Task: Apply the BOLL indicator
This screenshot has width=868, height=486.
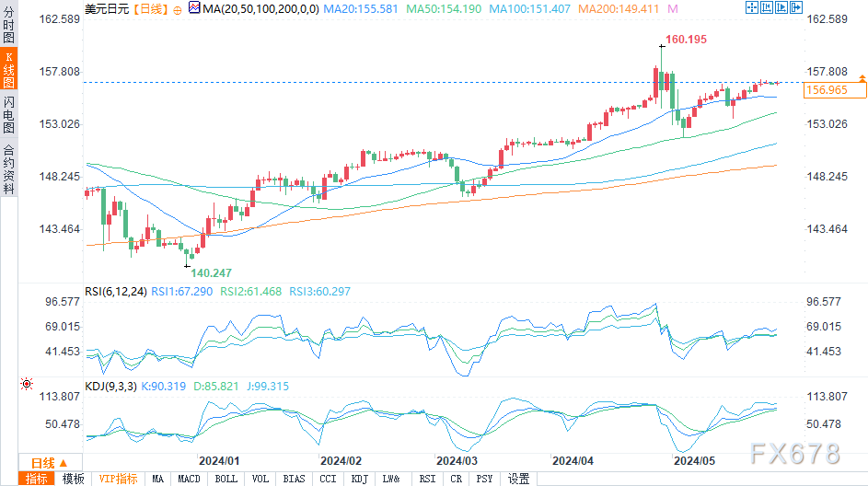Action: click(226, 479)
